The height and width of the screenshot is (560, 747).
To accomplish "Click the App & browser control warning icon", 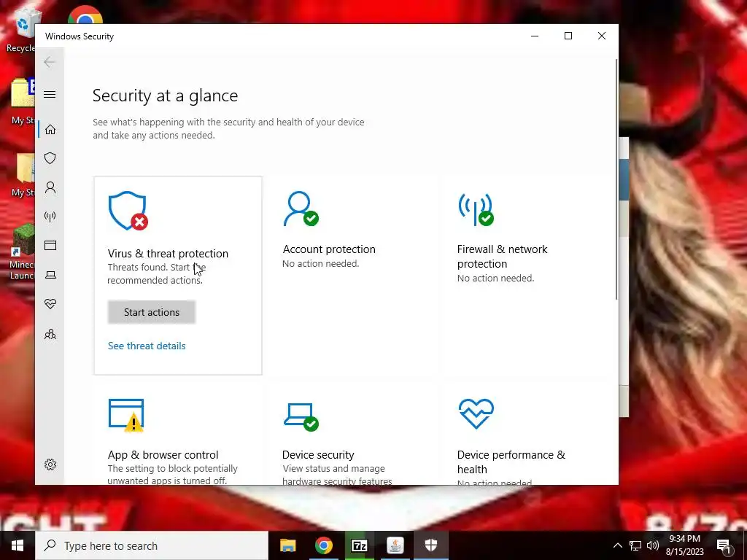I will pos(127,415).
